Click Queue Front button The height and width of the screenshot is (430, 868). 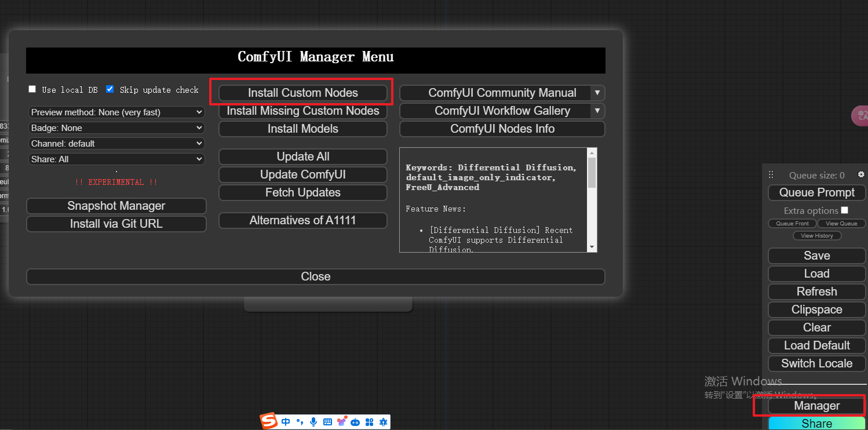[x=793, y=224]
